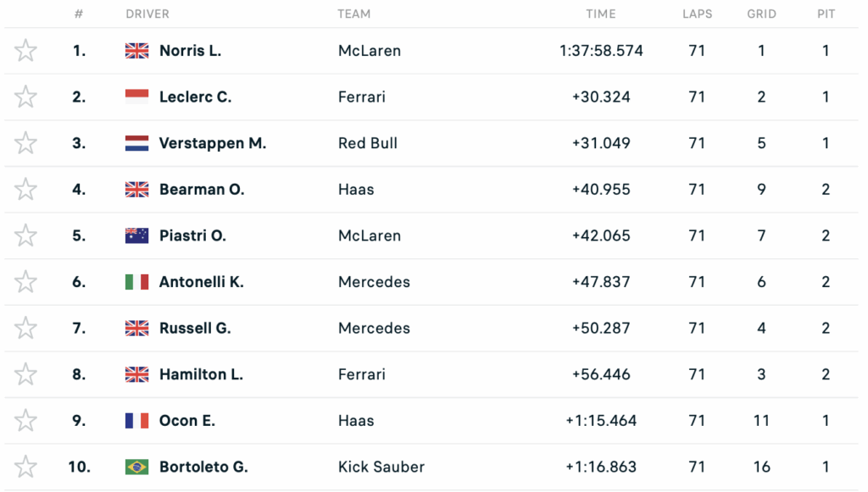The image size is (868, 492).
Task: Click Kick Sauber team name
Action: [x=381, y=467]
